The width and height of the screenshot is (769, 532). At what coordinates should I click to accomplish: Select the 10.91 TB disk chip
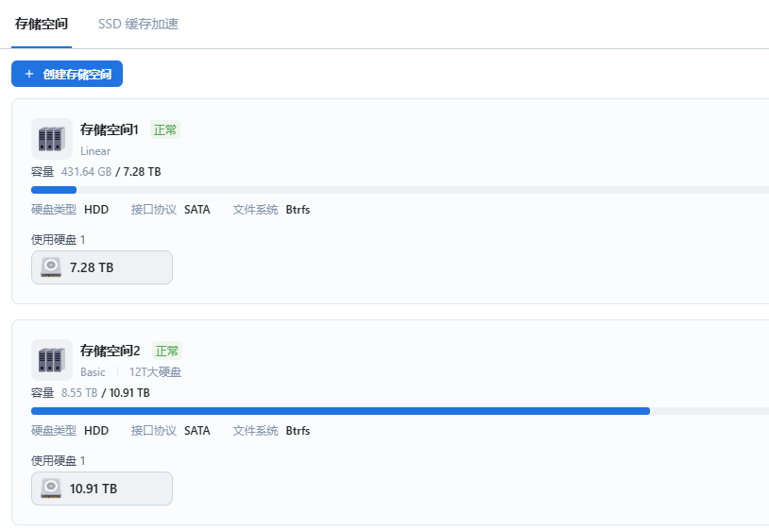[102, 489]
